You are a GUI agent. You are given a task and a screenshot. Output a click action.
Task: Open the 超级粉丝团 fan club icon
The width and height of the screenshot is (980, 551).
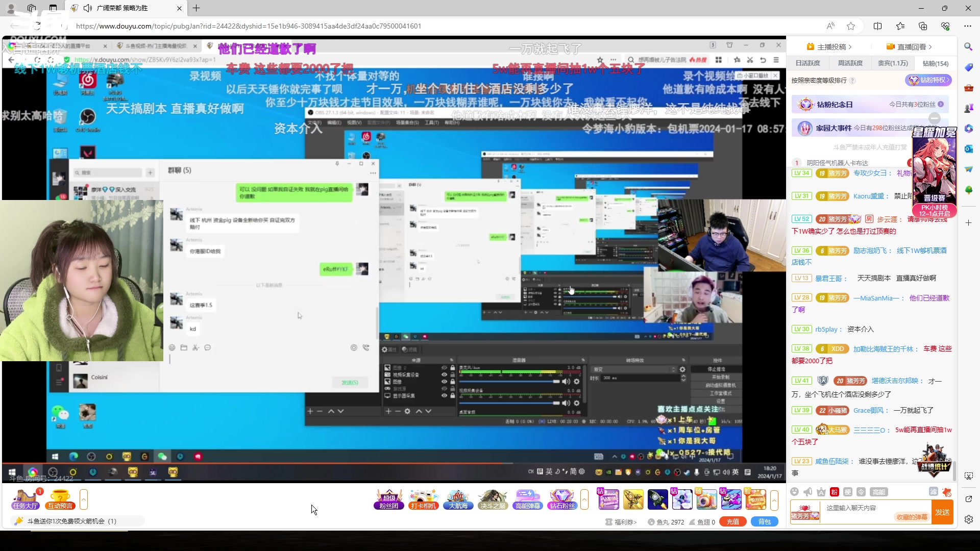[x=389, y=499]
